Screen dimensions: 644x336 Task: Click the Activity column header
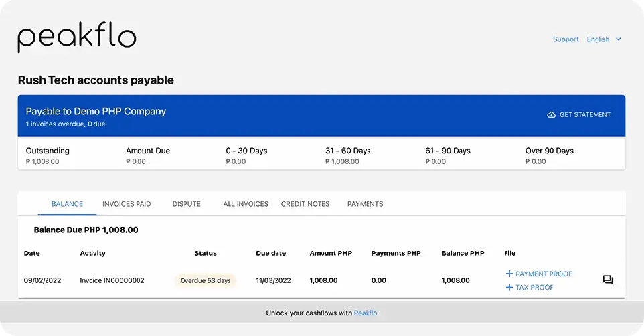(x=92, y=254)
